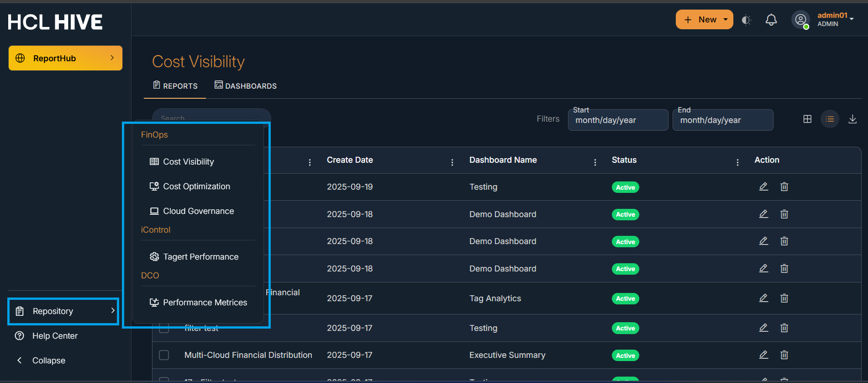Check the Multi-Cloud Financial Distribution checkbox
This screenshot has width=868, height=383.
point(164,355)
